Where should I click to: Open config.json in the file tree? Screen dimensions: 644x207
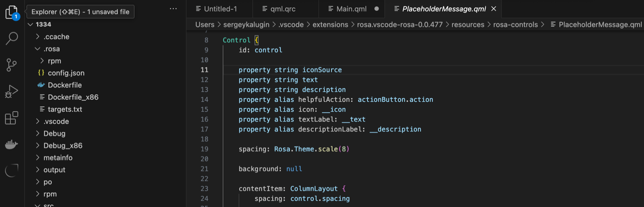(x=66, y=73)
